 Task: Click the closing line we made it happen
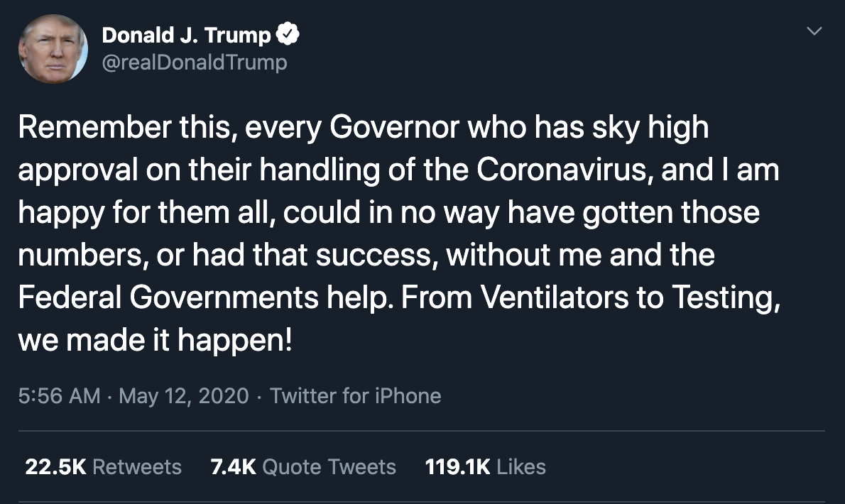click(156, 340)
